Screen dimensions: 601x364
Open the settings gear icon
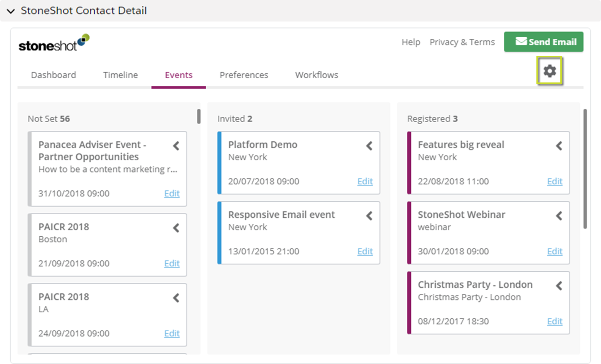pos(549,71)
